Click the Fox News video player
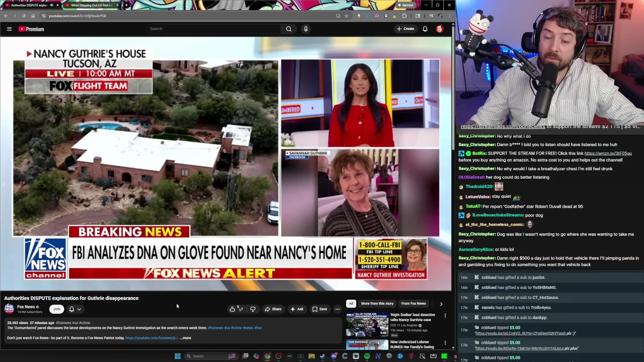This screenshot has height=362, width=644. click(x=226, y=164)
